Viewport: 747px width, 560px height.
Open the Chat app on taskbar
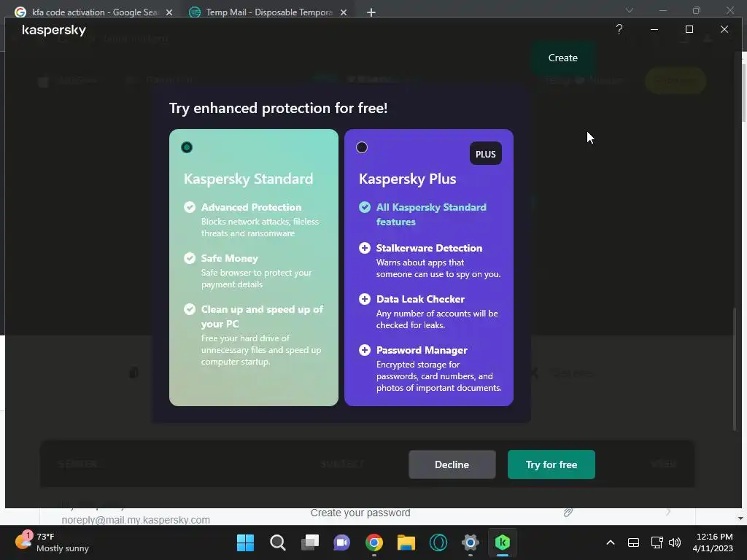point(341,542)
